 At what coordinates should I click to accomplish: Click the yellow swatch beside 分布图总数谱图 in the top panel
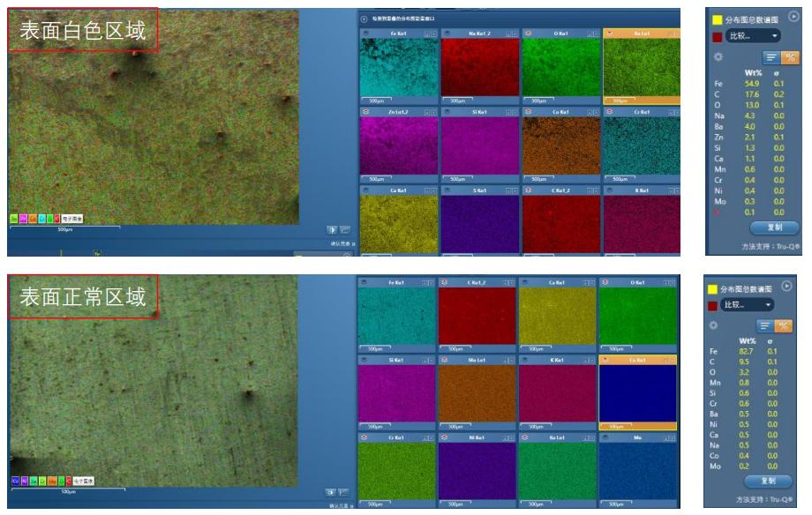coord(718,19)
